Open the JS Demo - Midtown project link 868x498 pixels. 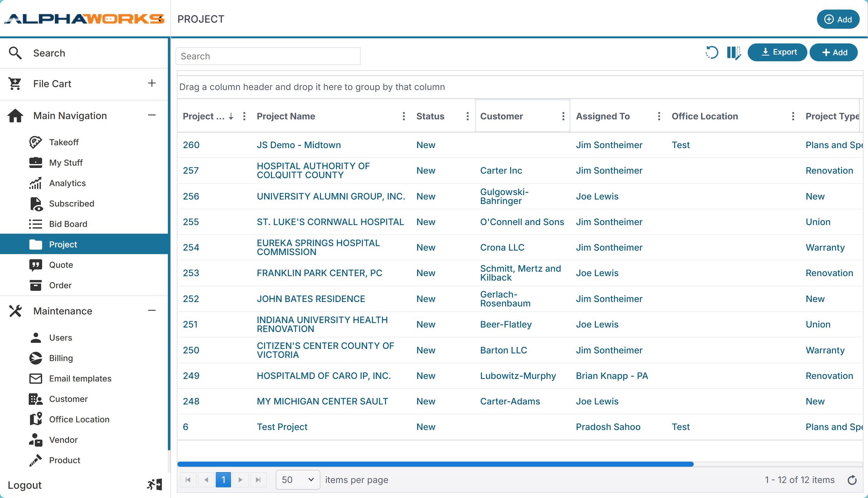pyautogui.click(x=299, y=145)
